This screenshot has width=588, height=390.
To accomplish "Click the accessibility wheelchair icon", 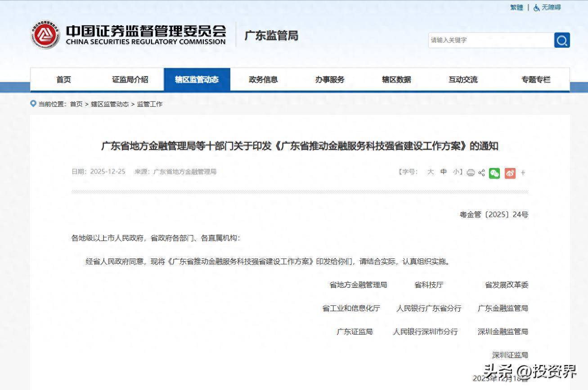I will tap(536, 8).
